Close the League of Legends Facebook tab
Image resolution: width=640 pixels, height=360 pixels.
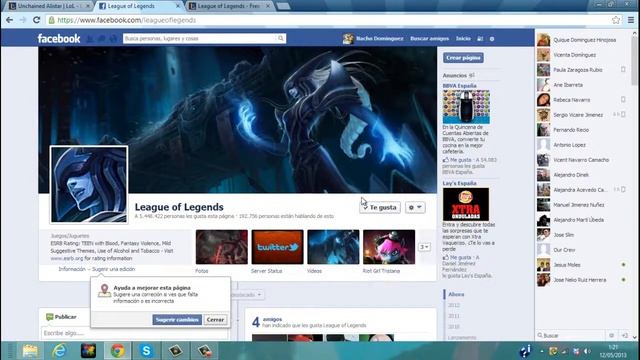tap(178, 6)
